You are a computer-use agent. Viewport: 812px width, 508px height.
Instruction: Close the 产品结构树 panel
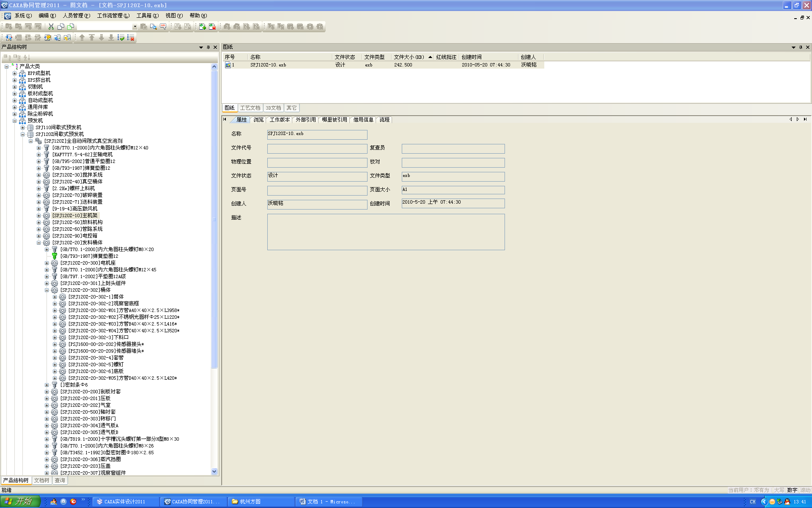coord(215,47)
